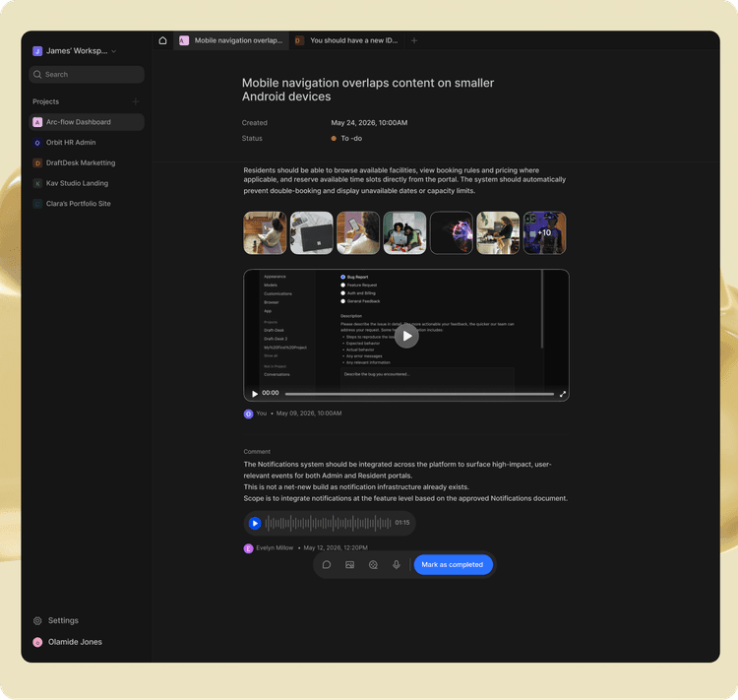Switch to 'You should have a new ID' tab
This screenshot has height=700, width=738.
click(x=346, y=40)
